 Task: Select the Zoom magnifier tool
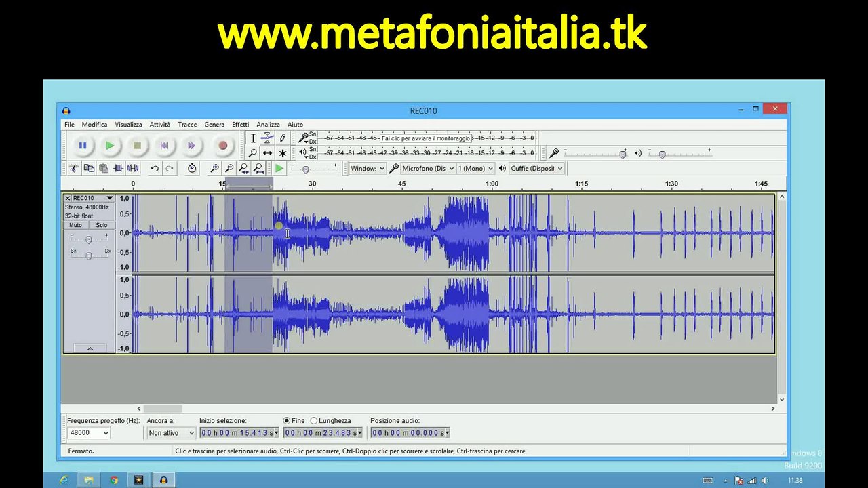coord(253,153)
